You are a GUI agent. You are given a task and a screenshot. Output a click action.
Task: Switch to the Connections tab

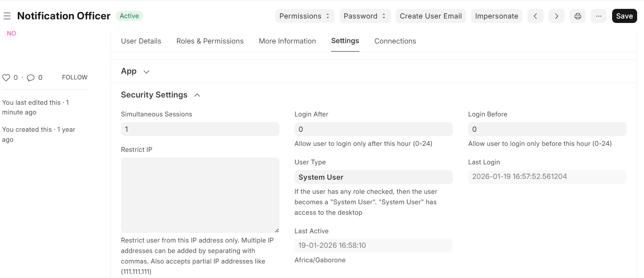(395, 41)
